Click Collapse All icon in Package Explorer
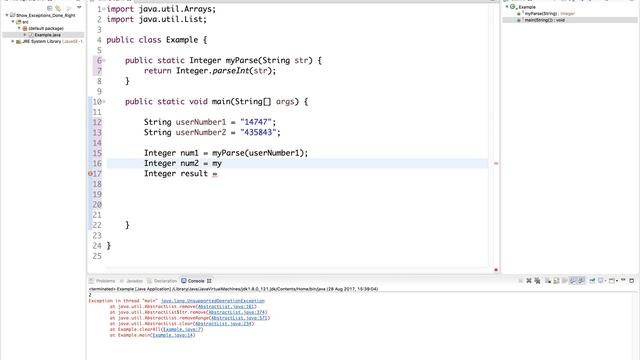The height and width of the screenshot is (360, 640). [49, 8]
